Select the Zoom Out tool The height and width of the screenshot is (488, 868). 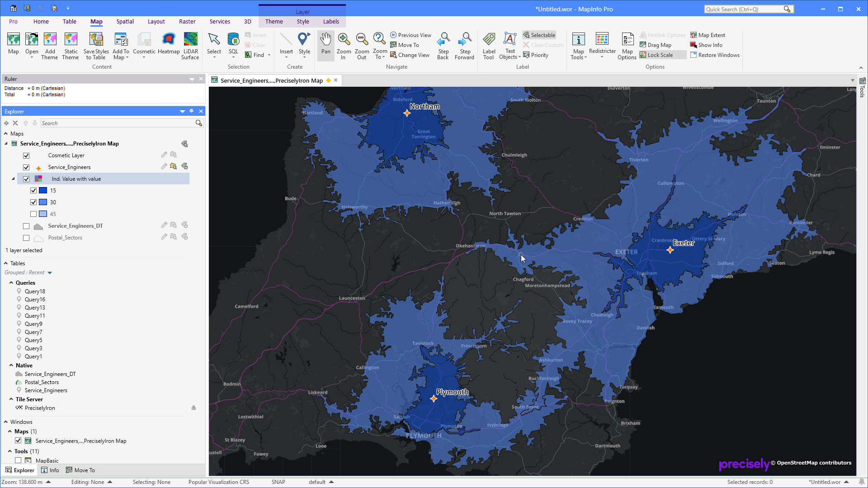click(362, 46)
